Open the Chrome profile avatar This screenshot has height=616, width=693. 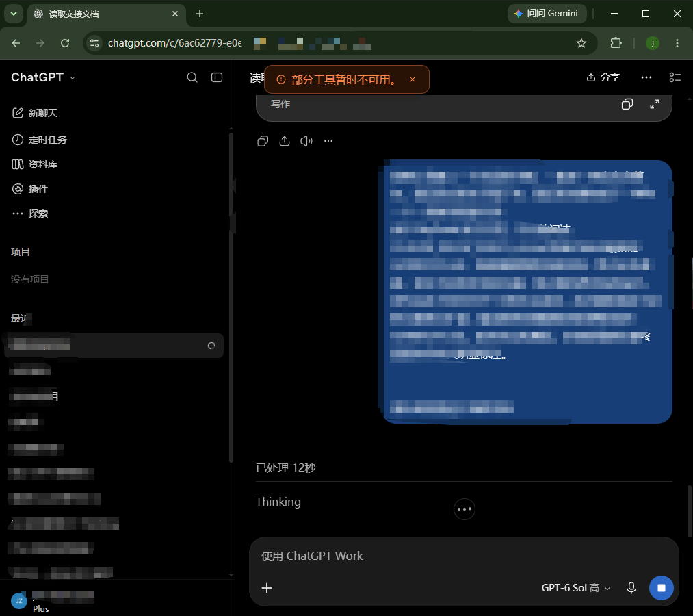tap(653, 43)
